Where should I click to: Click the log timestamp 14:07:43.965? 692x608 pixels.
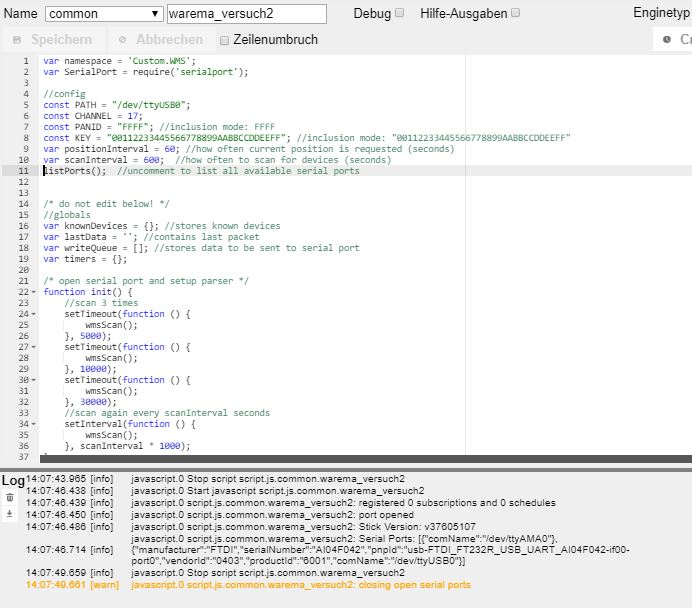click(56, 479)
